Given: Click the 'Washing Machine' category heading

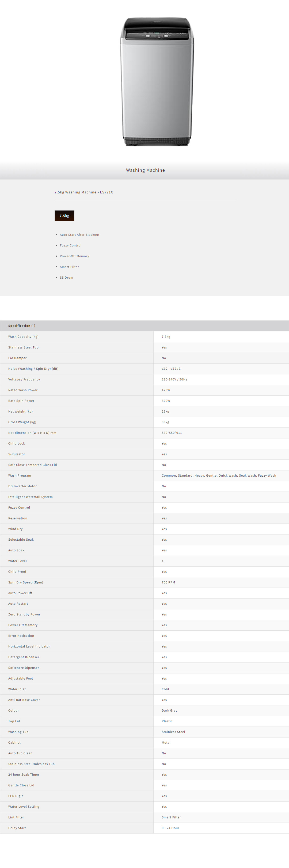Looking at the screenshot, I should coord(145,170).
